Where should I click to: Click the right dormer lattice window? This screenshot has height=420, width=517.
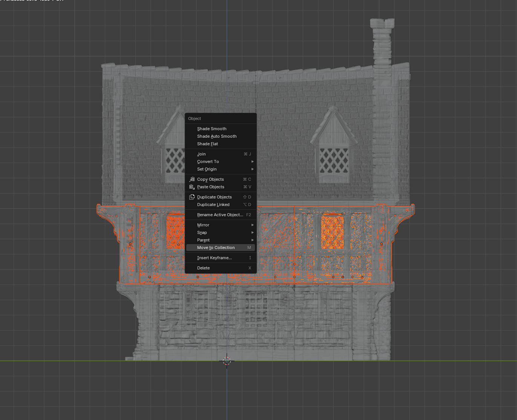334,160
